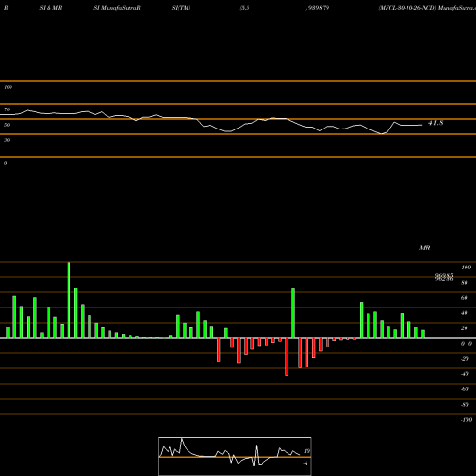Click the 'SI(TM)' header label
Screen dimensions: 476x476
click(181, 8)
